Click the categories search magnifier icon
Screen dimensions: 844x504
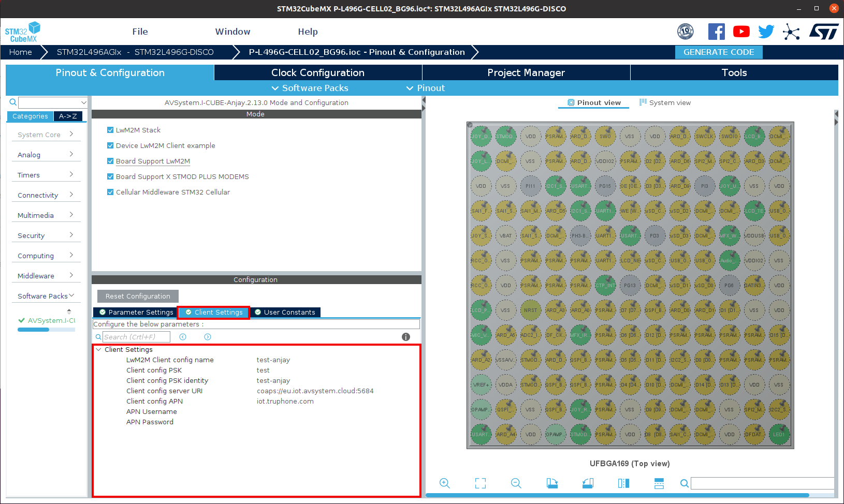coord(13,102)
